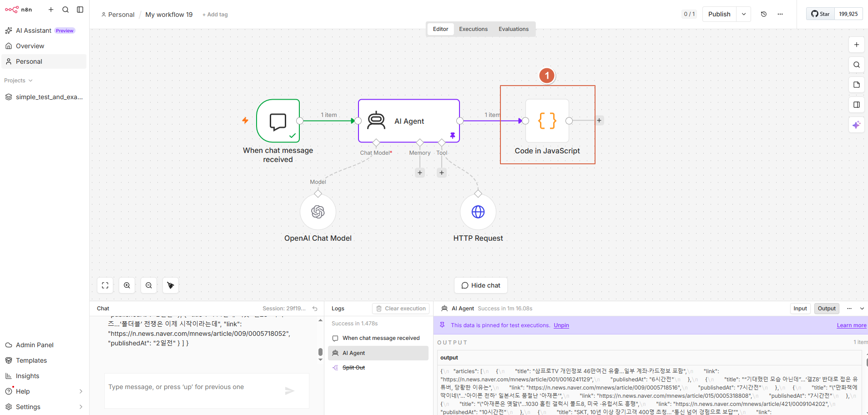The height and width of the screenshot is (415, 868).
Task: Collapse the logs panel chevron
Action: pyautogui.click(x=862, y=309)
